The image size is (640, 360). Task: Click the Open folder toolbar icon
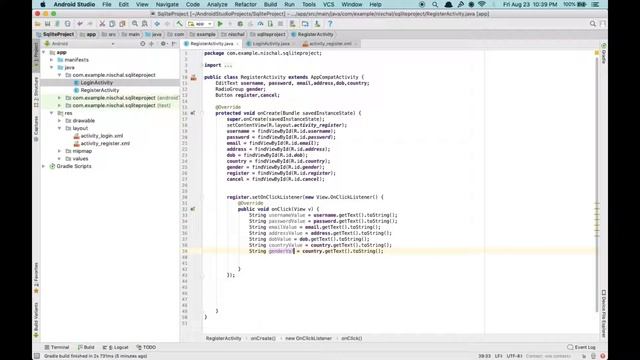(x=38, y=24)
